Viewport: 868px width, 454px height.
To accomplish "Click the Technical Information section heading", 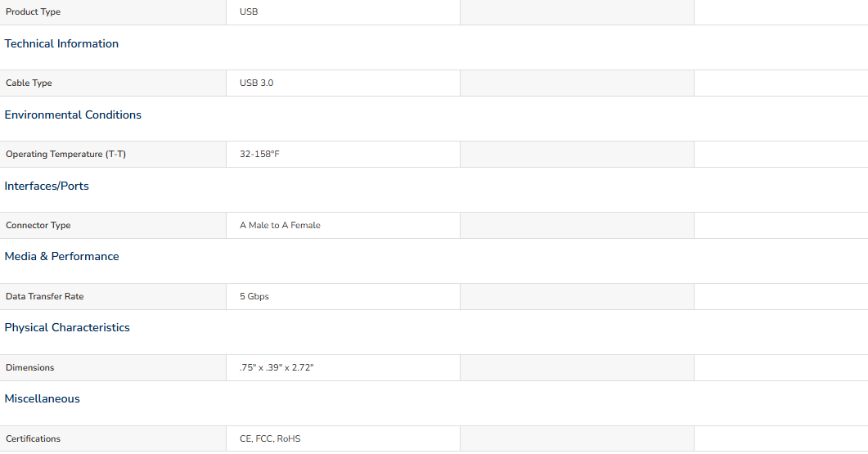I will pyautogui.click(x=61, y=43).
